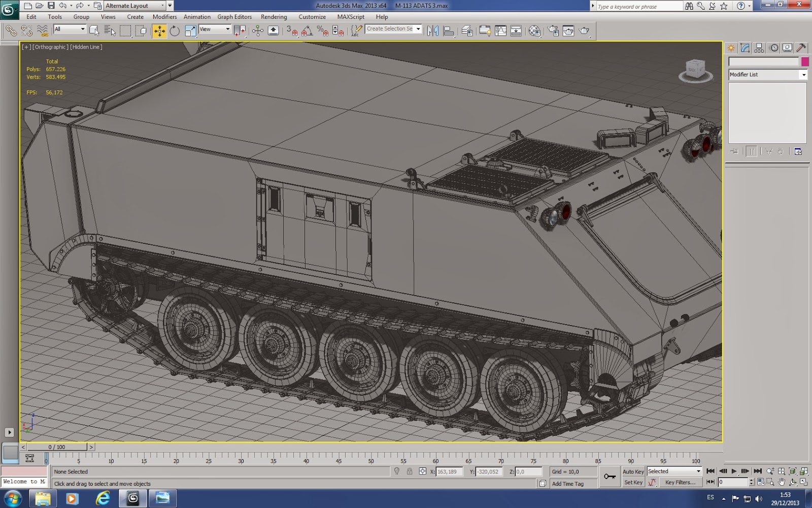The width and height of the screenshot is (812, 508).
Task: Open the Create panel in the command panel
Action: pyautogui.click(x=731, y=48)
